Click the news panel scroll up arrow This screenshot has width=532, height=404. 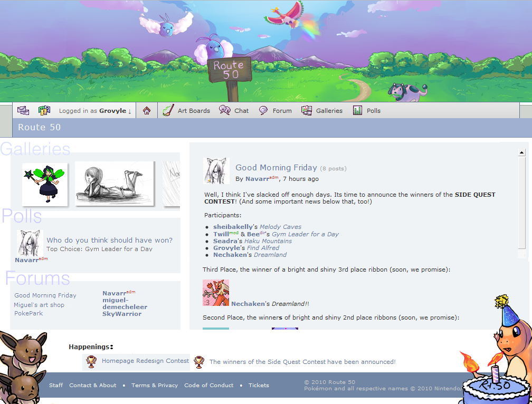522,152
